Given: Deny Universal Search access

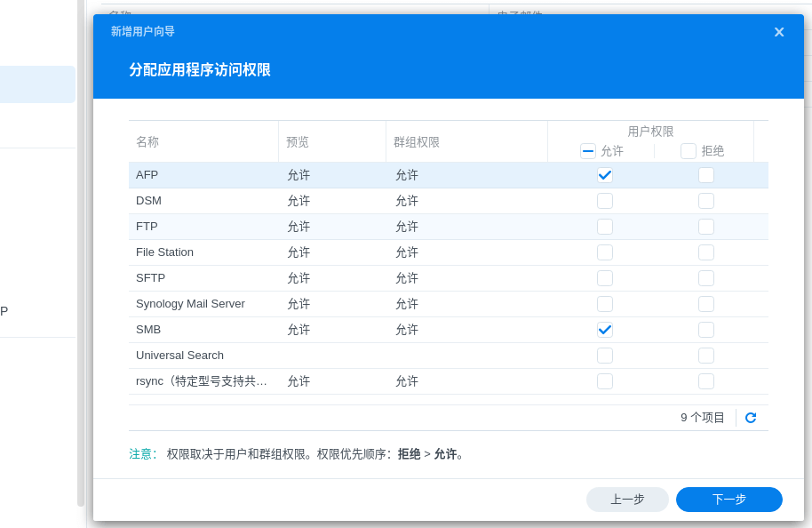Looking at the screenshot, I should [x=706, y=356].
